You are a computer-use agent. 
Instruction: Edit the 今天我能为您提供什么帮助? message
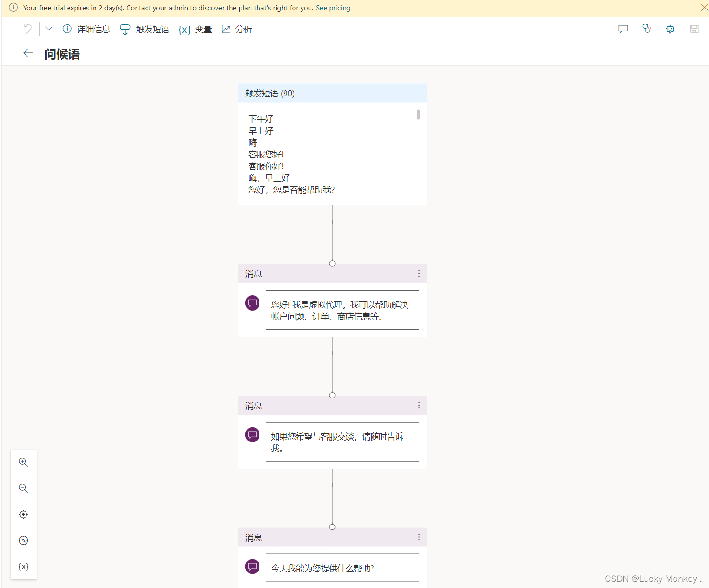pos(342,568)
